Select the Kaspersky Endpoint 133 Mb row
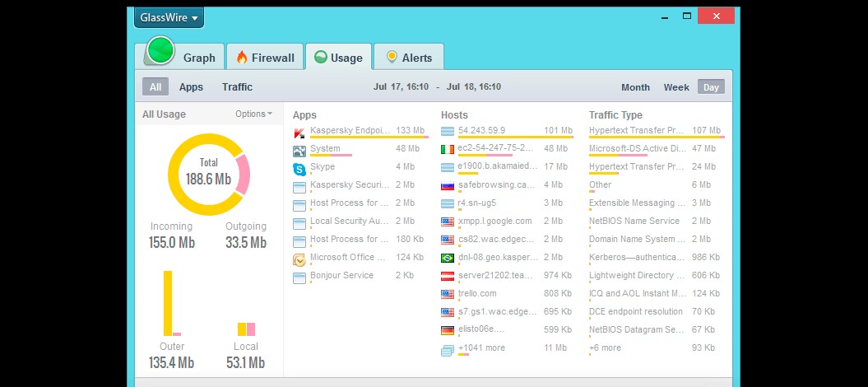The height and width of the screenshot is (387, 868). 360,131
